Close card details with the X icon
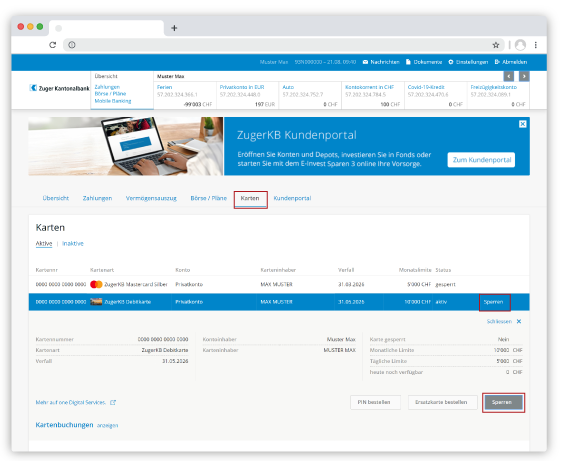 [519, 321]
